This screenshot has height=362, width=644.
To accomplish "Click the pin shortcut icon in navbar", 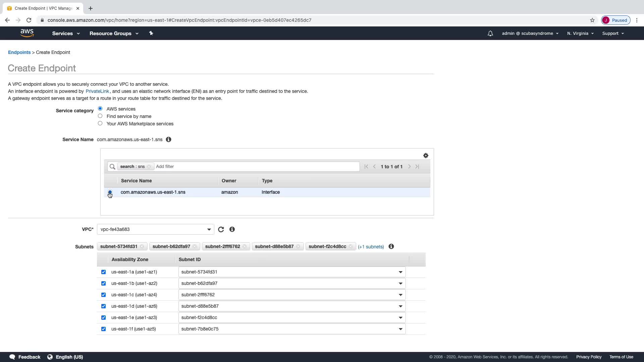I will (151, 33).
